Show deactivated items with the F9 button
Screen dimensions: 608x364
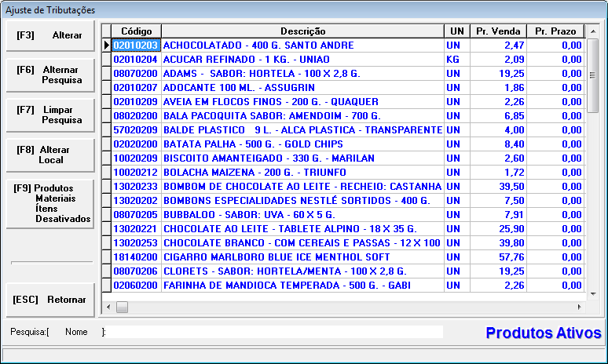(50, 203)
